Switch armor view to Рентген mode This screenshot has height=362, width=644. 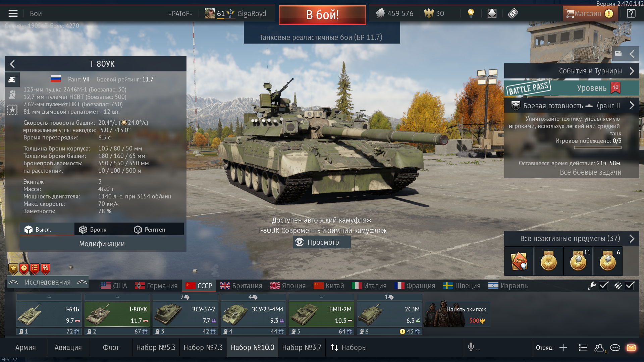pyautogui.click(x=149, y=230)
